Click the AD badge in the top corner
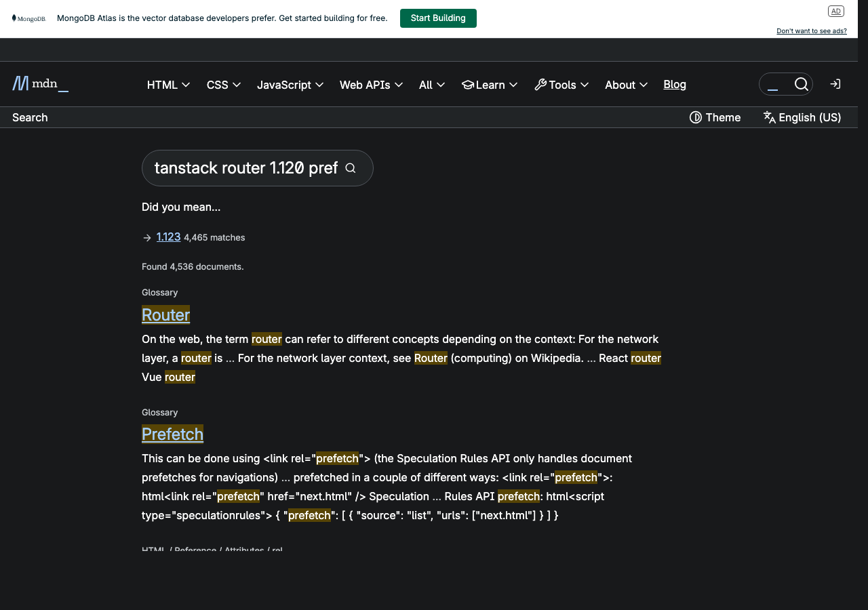The image size is (868, 610). (x=835, y=11)
